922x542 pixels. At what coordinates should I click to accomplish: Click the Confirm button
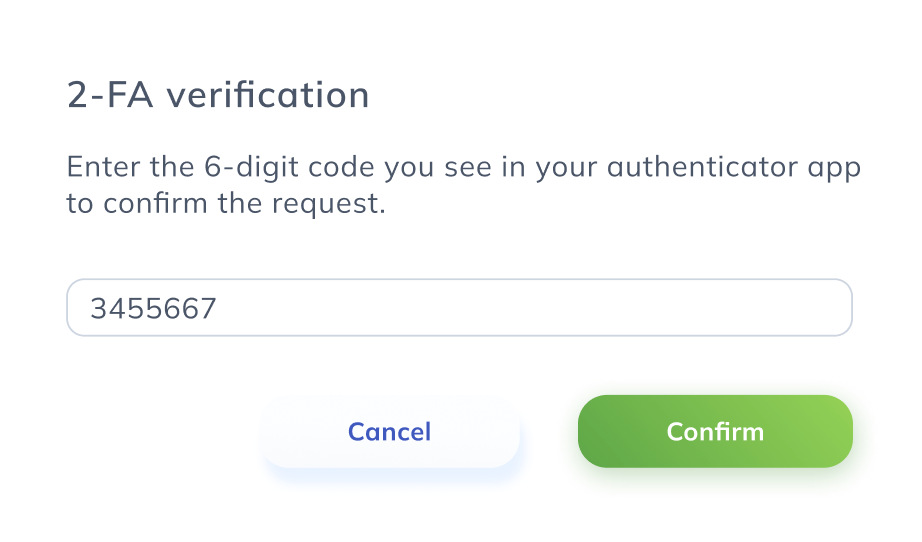coord(715,431)
